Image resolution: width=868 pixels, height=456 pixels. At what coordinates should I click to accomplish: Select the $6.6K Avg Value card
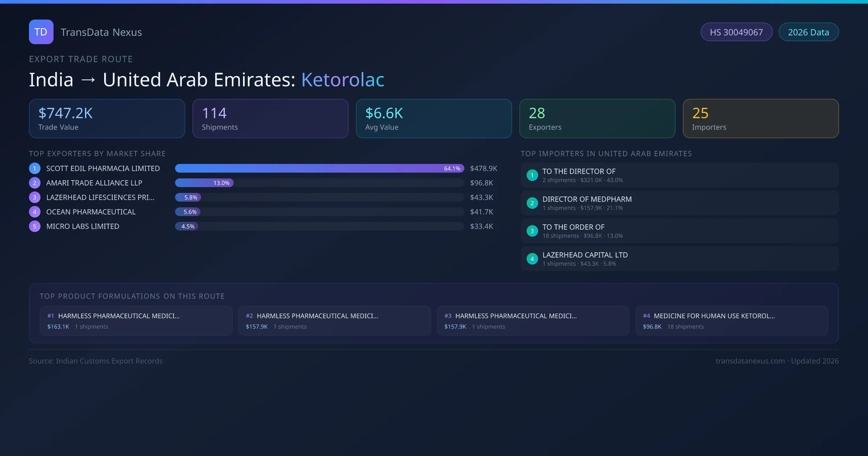(434, 119)
